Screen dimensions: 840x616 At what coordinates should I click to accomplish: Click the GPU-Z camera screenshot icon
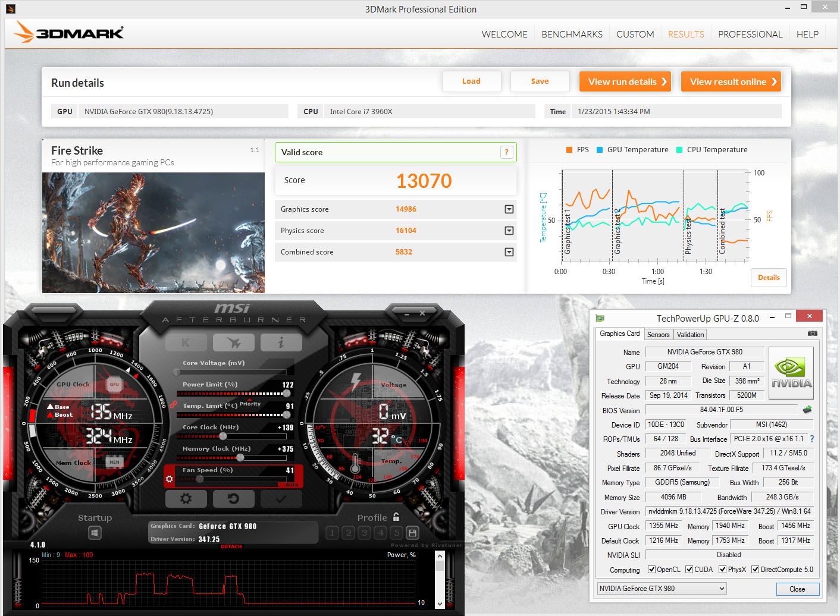[x=813, y=334]
